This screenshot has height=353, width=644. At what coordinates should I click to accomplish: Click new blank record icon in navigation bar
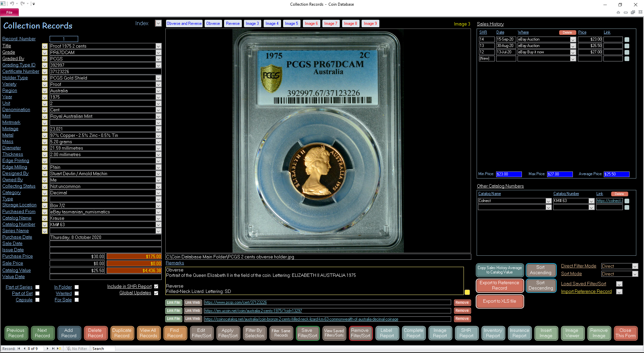pos(59,349)
